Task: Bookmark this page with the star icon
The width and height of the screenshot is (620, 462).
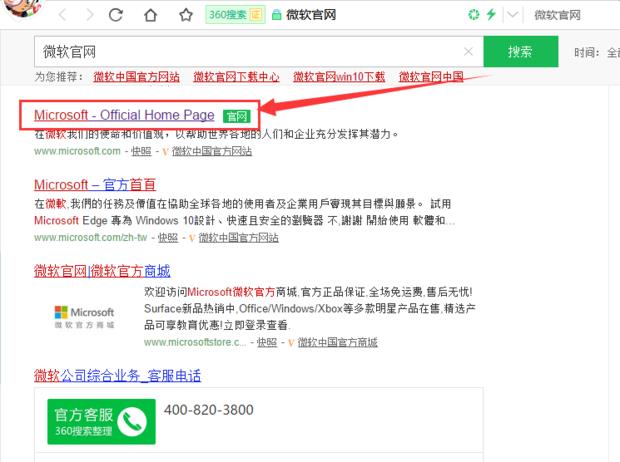Action: [186, 15]
